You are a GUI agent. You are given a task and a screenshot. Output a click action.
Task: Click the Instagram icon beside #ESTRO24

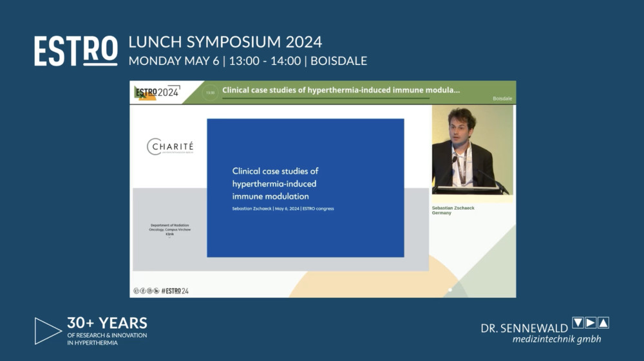(x=149, y=291)
